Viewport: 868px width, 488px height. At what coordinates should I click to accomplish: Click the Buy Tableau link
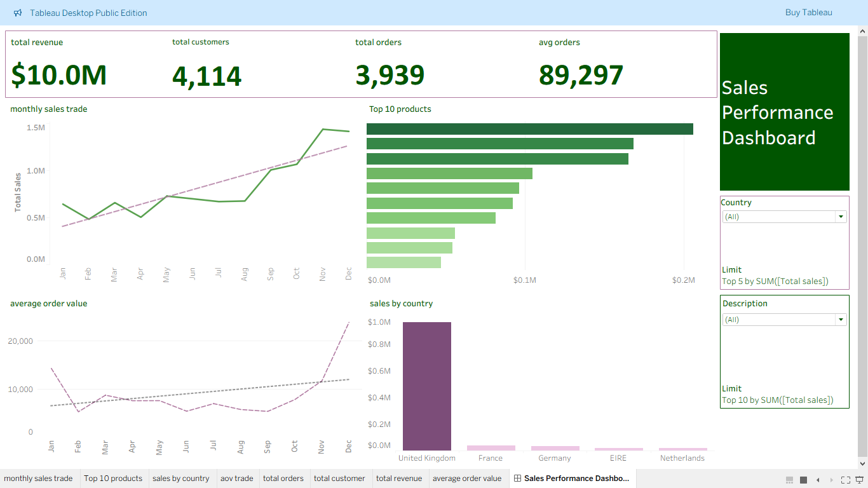pos(808,13)
